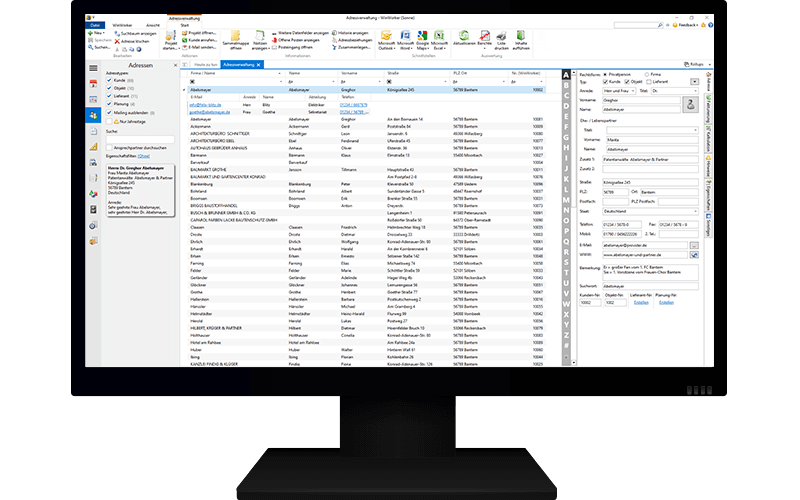This screenshot has width=800, height=500.
Task: Click Kunde anrufen
Action: 199,40
